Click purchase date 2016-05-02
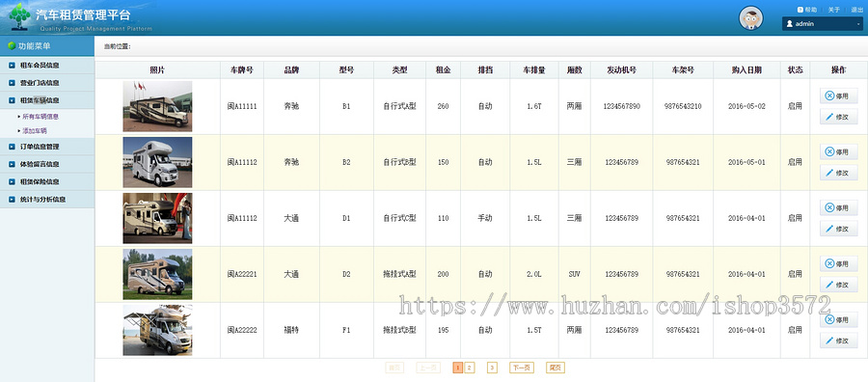 tap(746, 106)
